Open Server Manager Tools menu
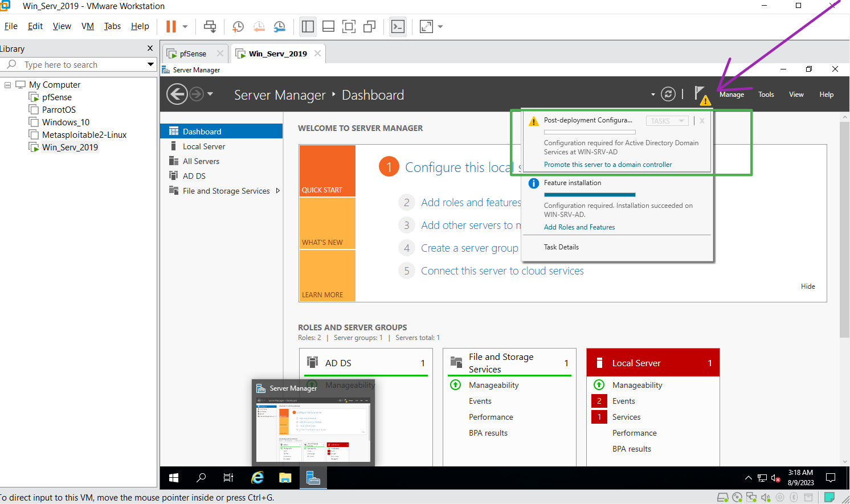 point(766,95)
